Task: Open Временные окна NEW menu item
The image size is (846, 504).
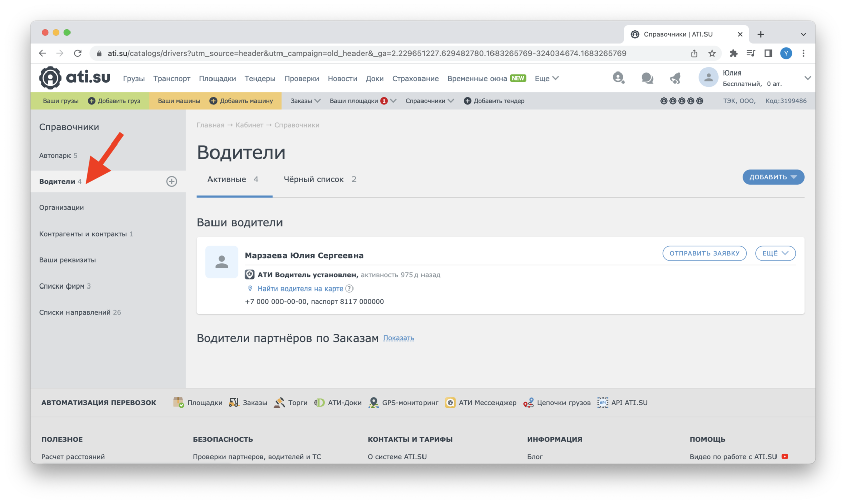Action: pyautogui.click(x=486, y=78)
